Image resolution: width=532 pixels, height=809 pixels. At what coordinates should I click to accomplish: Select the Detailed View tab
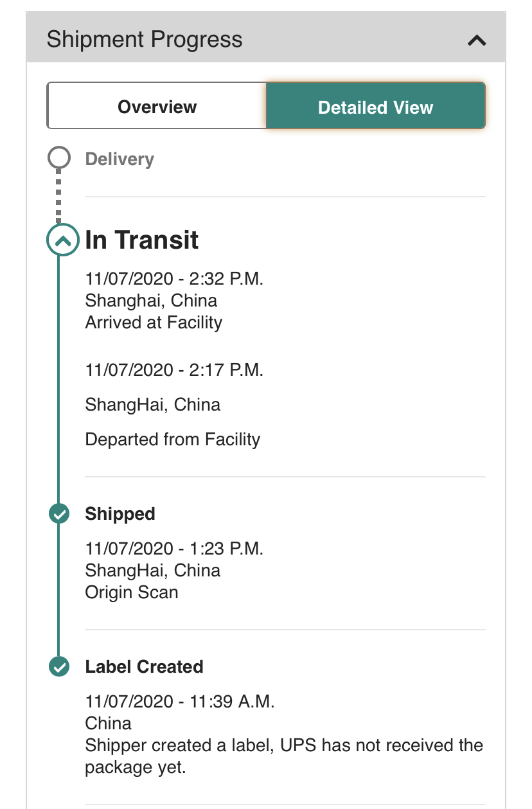(x=375, y=107)
